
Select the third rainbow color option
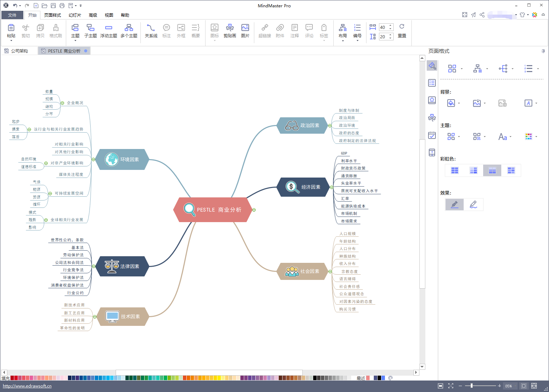point(492,170)
